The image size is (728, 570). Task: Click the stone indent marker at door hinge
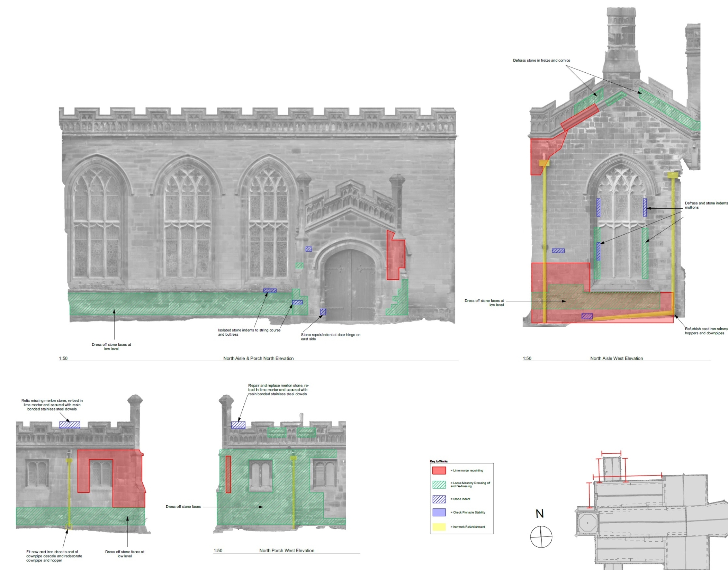(x=323, y=312)
